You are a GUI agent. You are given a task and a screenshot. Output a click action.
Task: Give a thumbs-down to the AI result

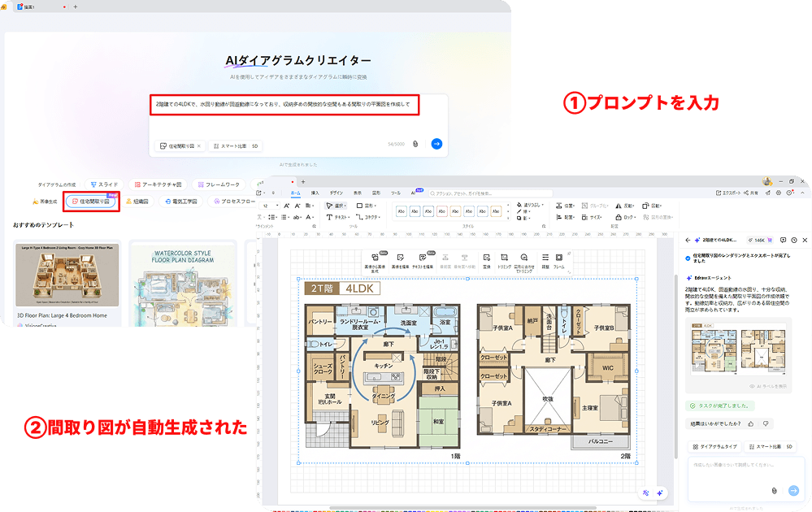(766, 423)
